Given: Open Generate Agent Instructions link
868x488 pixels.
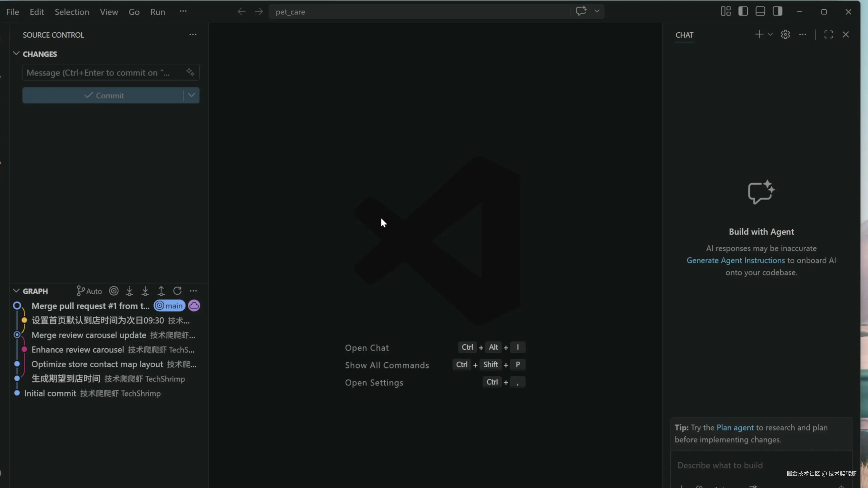Looking at the screenshot, I should tap(736, 260).
